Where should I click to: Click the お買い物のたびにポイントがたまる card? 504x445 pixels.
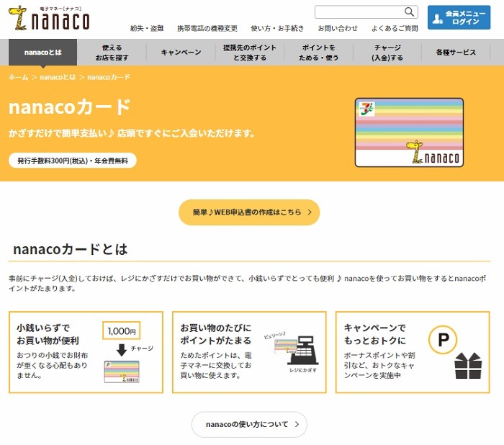[x=249, y=352]
